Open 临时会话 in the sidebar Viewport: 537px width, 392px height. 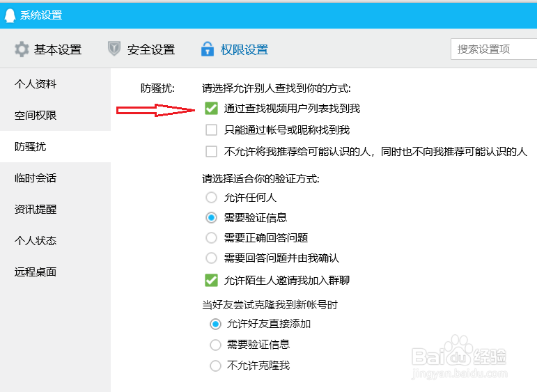(x=55, y=178)
